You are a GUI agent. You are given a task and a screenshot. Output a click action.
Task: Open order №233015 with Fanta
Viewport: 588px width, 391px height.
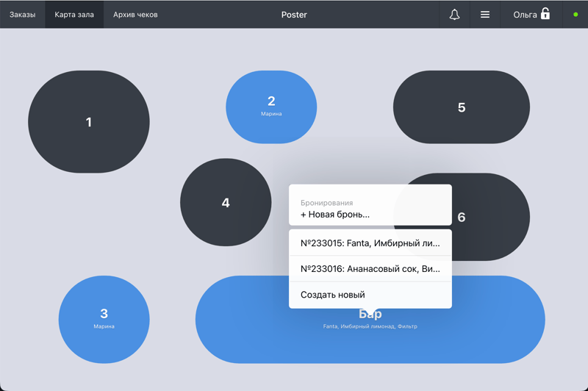[x=370, y=243]
